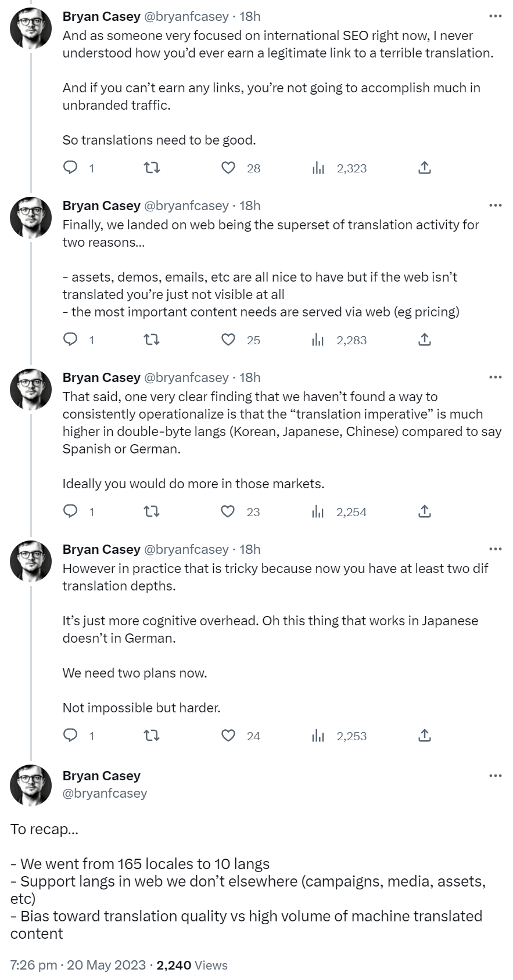Reply to the double-byte langs tweet
Image resolution: width=513 pixels, height=980 pixels.
point(70,511)
